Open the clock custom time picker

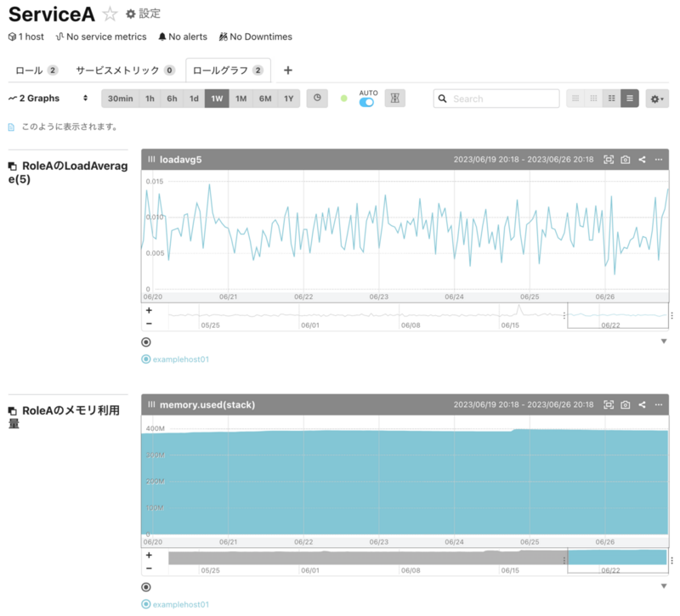(317, 99)
